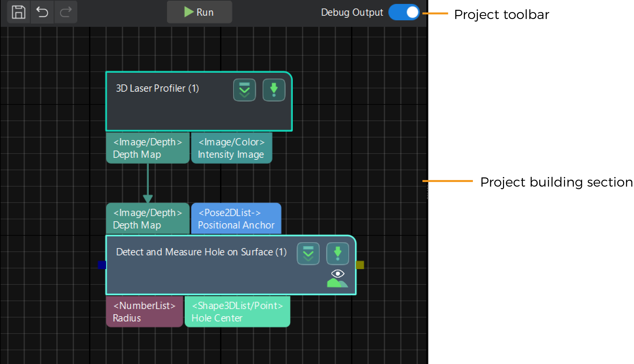Run 3D Laser Profiler step and following steps

coord(244,90)
